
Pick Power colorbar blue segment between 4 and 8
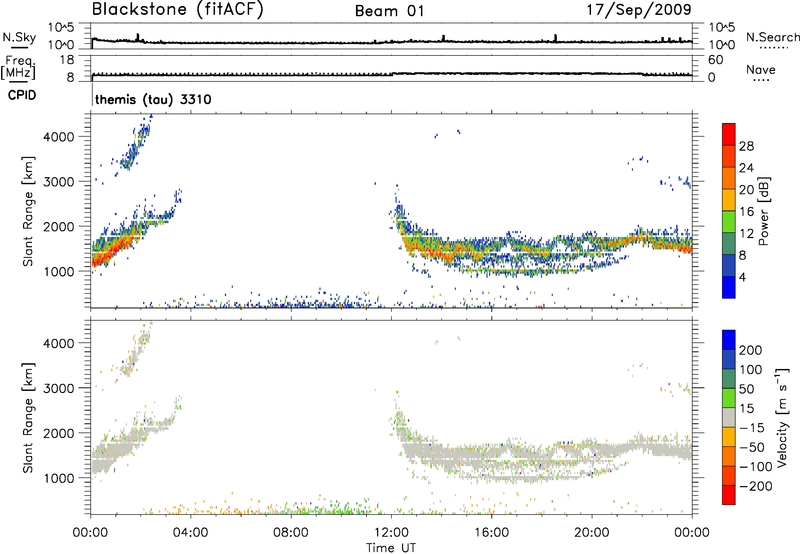point(729,266)
